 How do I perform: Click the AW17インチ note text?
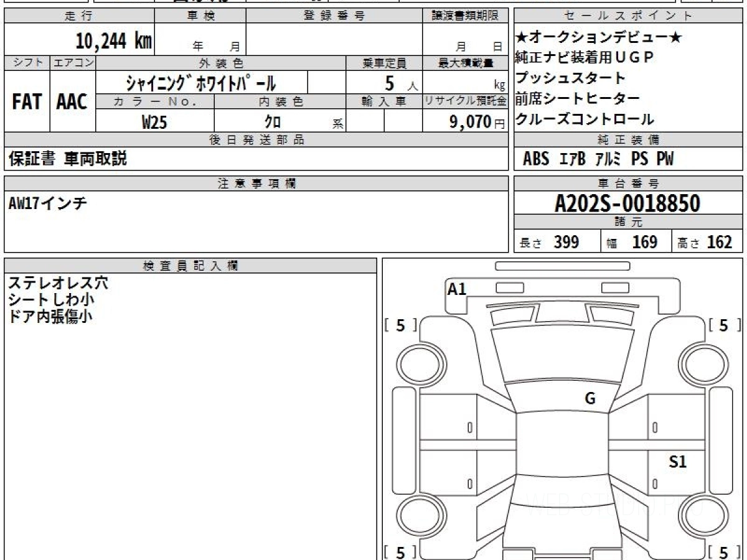click(47, 203)
